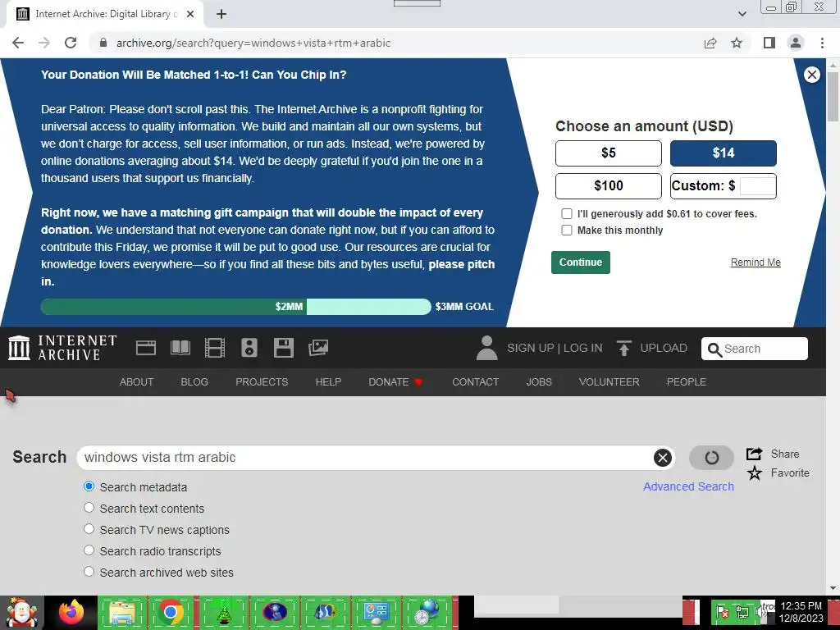Screen dimensions: 840x630
Task: Click the taskbar clock
Action: [801, 612]
